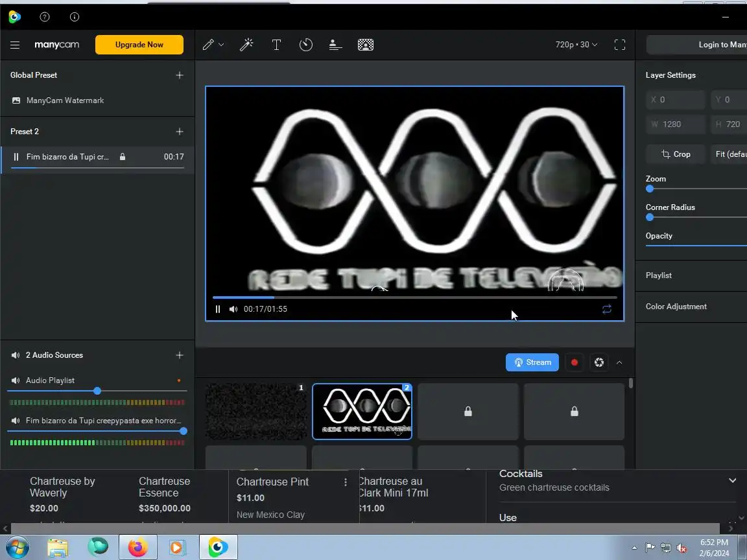Adjust Fim bizarro audio volume slider
The width and height of the screenshot is (747, 560).
184,431
